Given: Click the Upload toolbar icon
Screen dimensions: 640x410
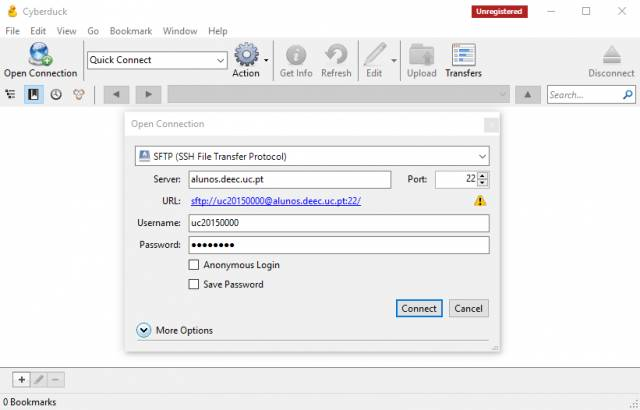Looking at the screenshot, I should coord(422,55).
